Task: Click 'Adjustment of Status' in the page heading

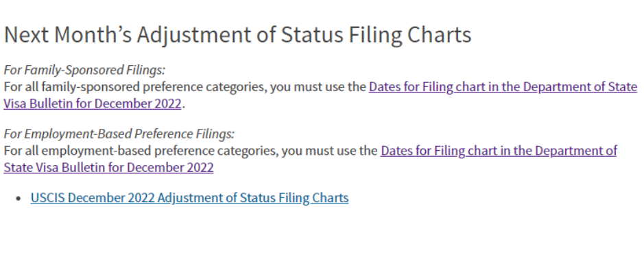Action: [240, 35]
